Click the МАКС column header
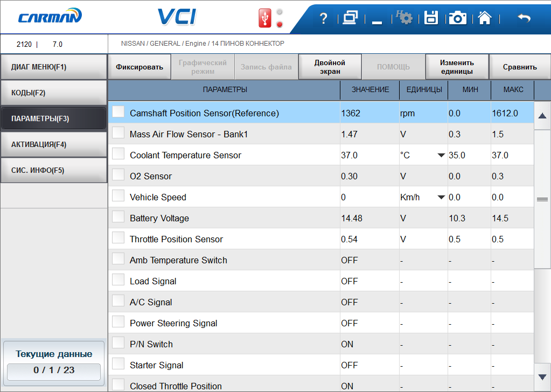This screenshot has width=551, height=392. tap(513, 90)
